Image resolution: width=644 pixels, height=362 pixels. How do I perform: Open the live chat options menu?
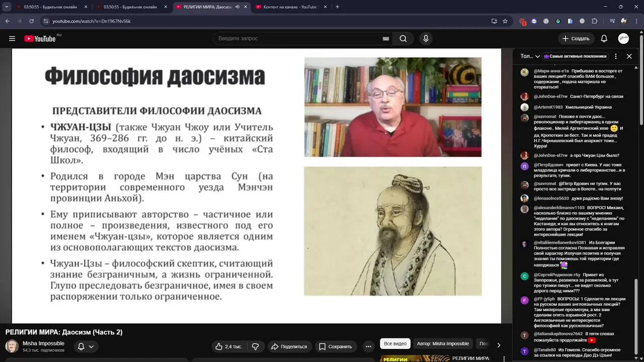[x=616, y=56]
